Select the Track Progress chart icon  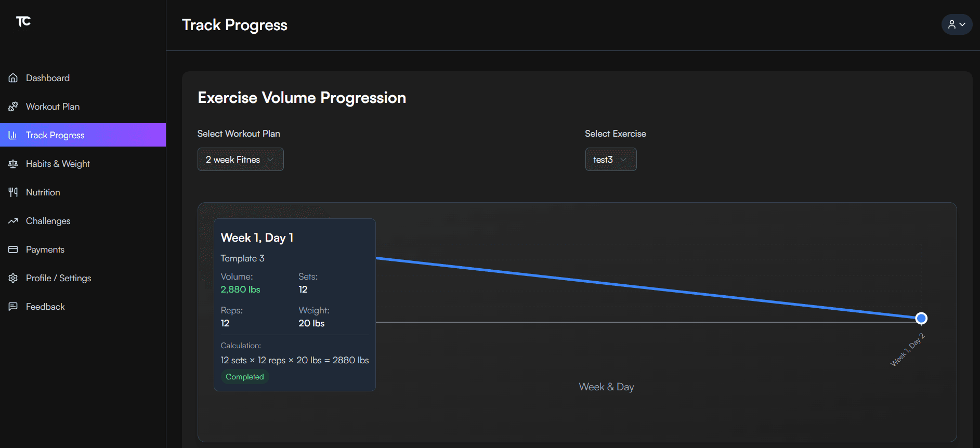(13, 135)
